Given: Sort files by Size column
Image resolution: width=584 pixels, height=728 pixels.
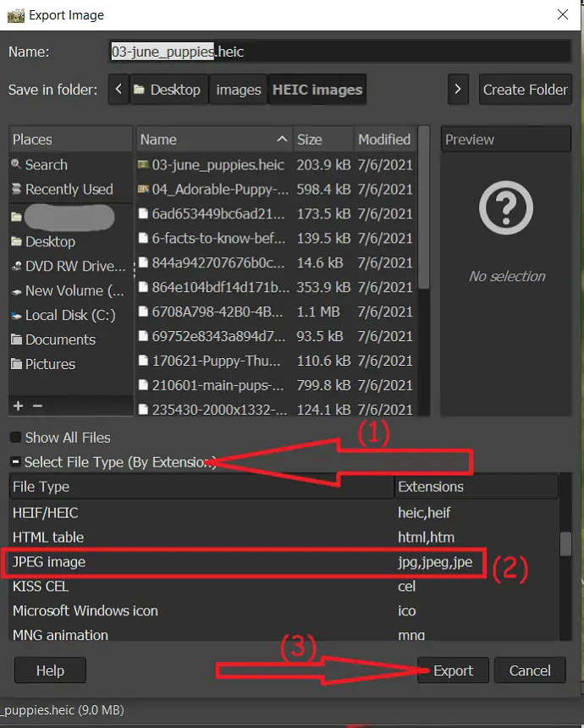Looking at the screenshot, I should tap(323, 140).
